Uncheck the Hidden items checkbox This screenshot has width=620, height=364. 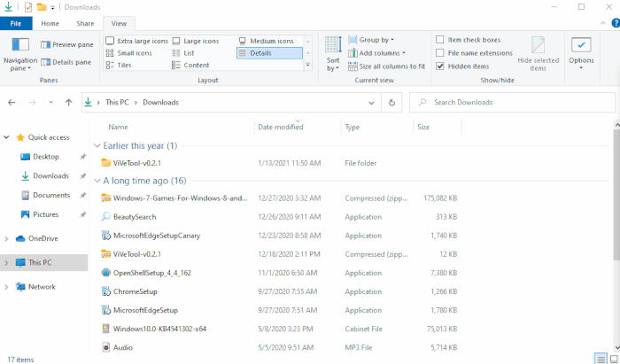coord(440,66)
